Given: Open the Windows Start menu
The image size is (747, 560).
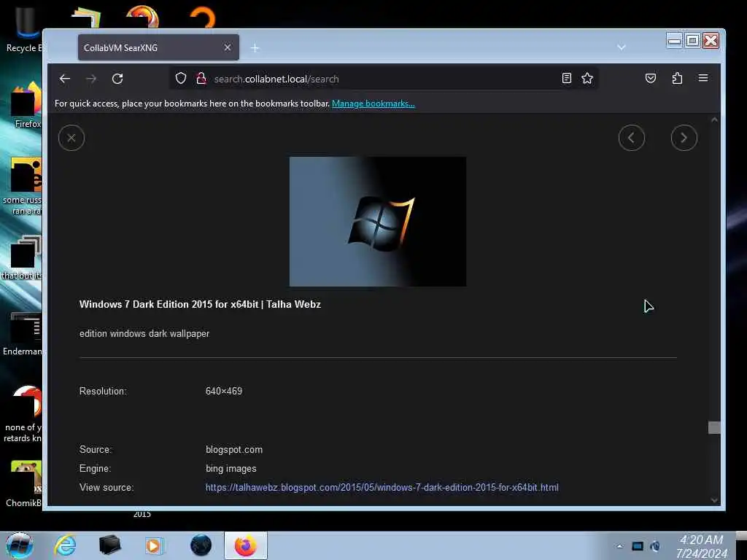Looking at the screenshot, I should coord(19,545).
